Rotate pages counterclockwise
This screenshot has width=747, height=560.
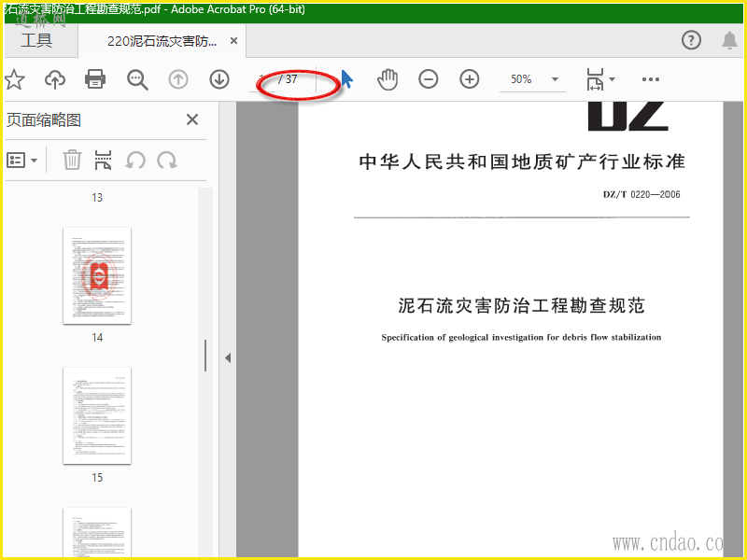tap(135, 161)
